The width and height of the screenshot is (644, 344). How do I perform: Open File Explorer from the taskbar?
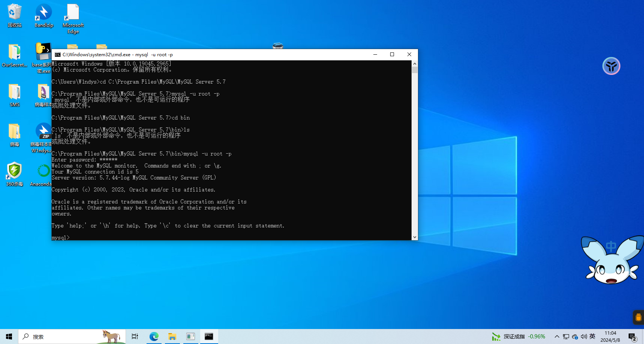[x=172, y=337]
